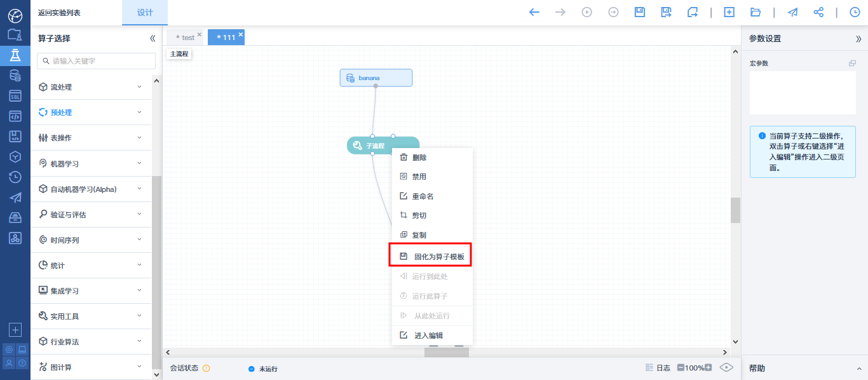Screen dimensions: 868x380
Task: Expand the 统计 category
Action: pyautogui.click(x=92, y=265)
